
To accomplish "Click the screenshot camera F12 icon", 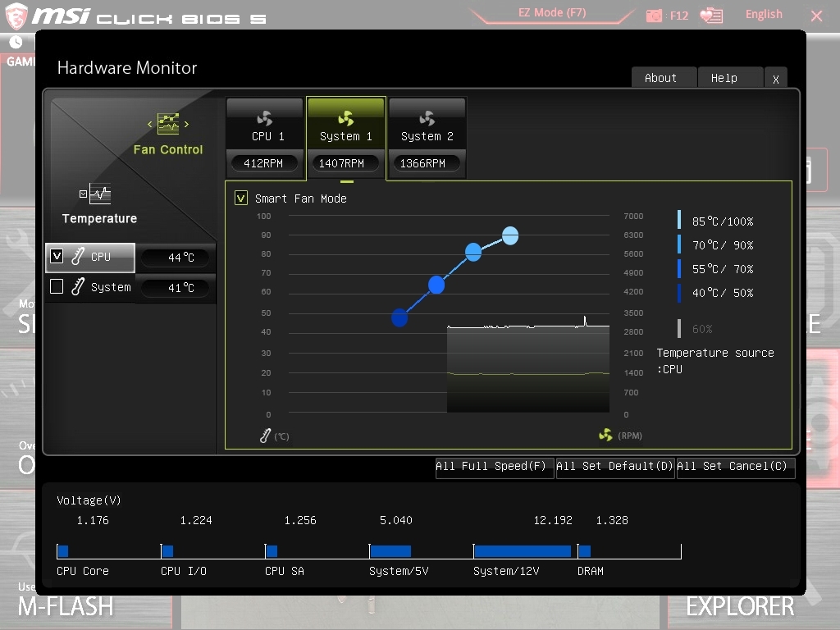I will tap(654, 16).
